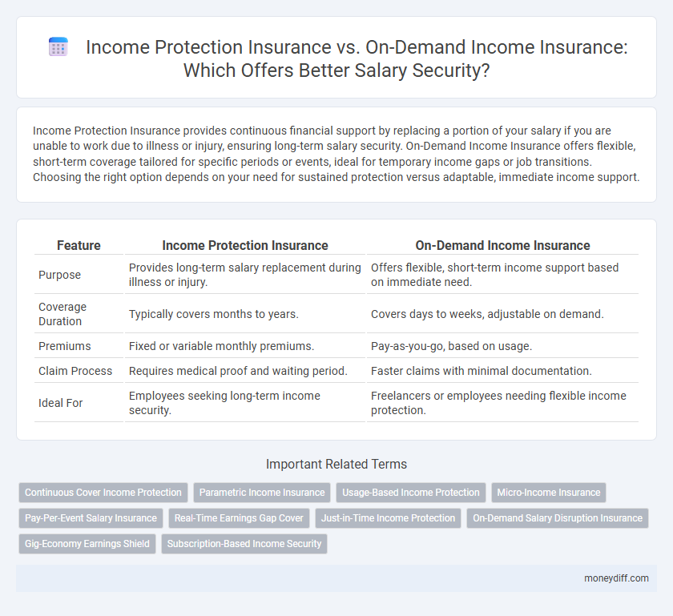Click the Income Protection Insurance column header
This screenshot has height=616, width=673.
pyautogui.click(x=245, y=245)
